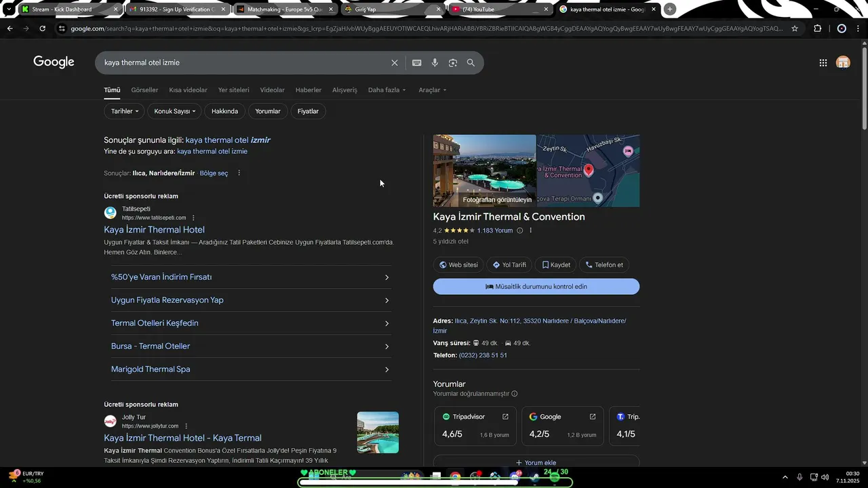Click the Telefon et call button

(x=604, y=265)
